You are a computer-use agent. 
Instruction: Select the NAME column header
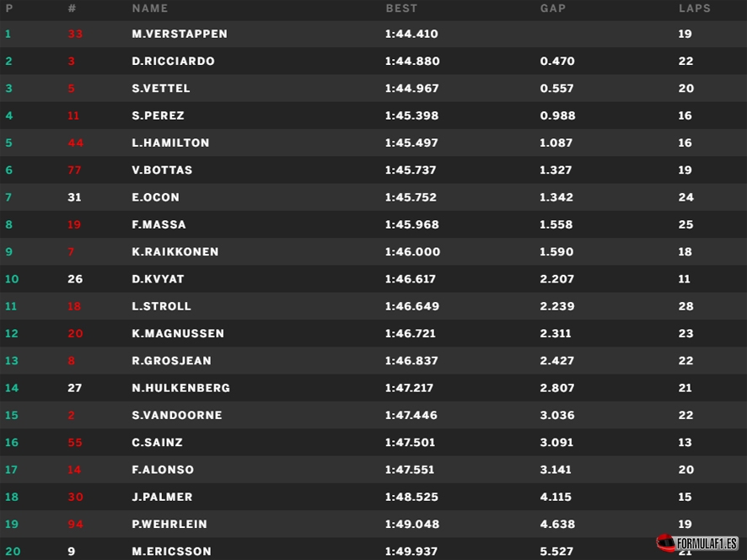(x=150, y=8)
